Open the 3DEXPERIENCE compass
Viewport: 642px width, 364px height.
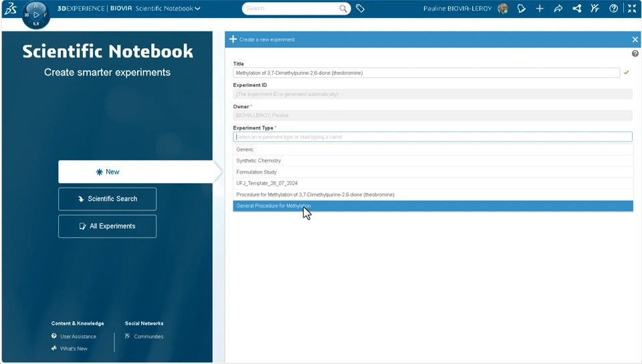pos(36,15)
